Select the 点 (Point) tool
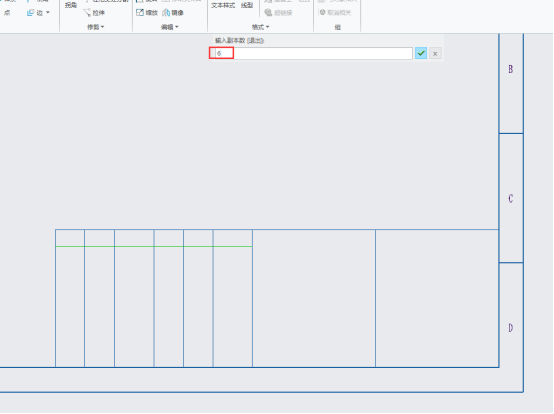The width and height of the screenshot is (554, 414). click(7, 13)
